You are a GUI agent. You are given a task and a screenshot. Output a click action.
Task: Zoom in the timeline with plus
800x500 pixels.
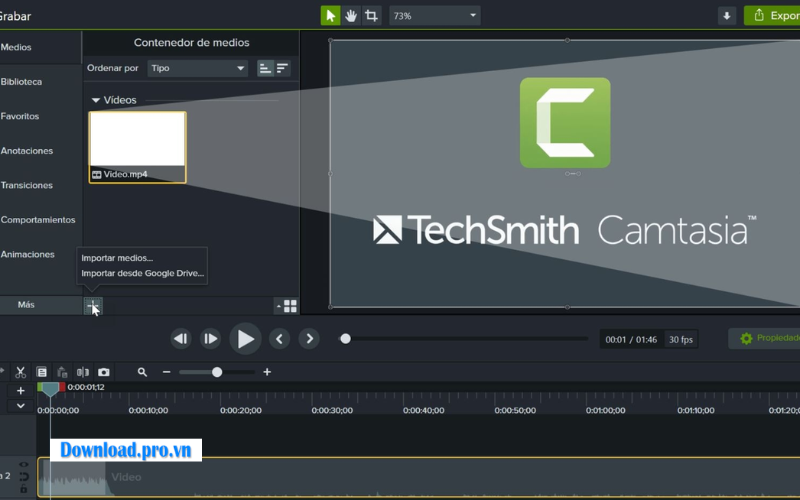tap(267, 372)
